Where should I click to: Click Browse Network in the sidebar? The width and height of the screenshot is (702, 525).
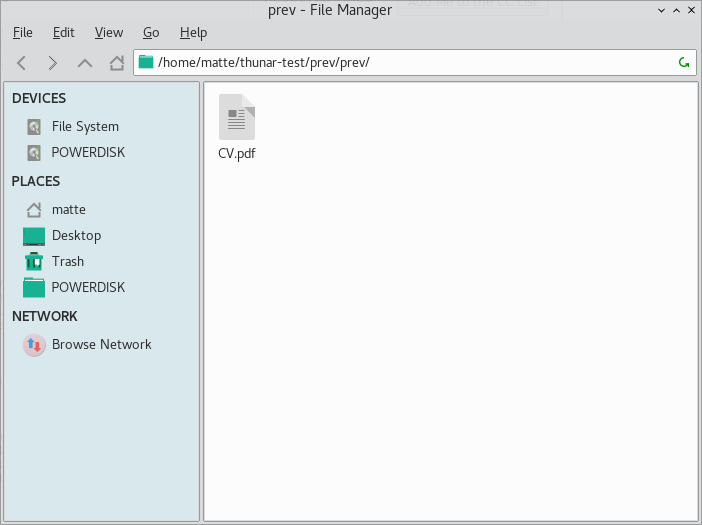click(101, 345)
